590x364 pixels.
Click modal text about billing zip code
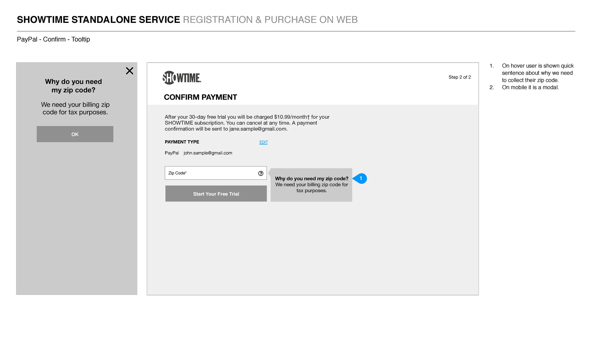click(75, 108)
